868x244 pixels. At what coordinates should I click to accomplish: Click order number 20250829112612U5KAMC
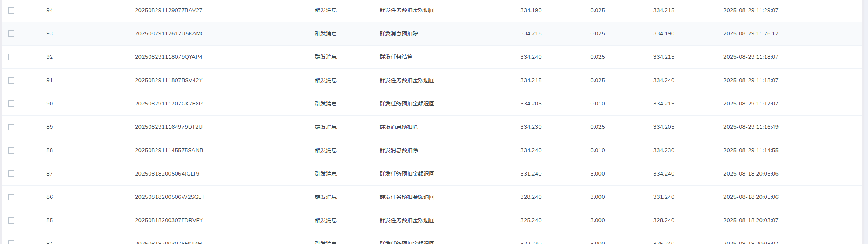170,33
